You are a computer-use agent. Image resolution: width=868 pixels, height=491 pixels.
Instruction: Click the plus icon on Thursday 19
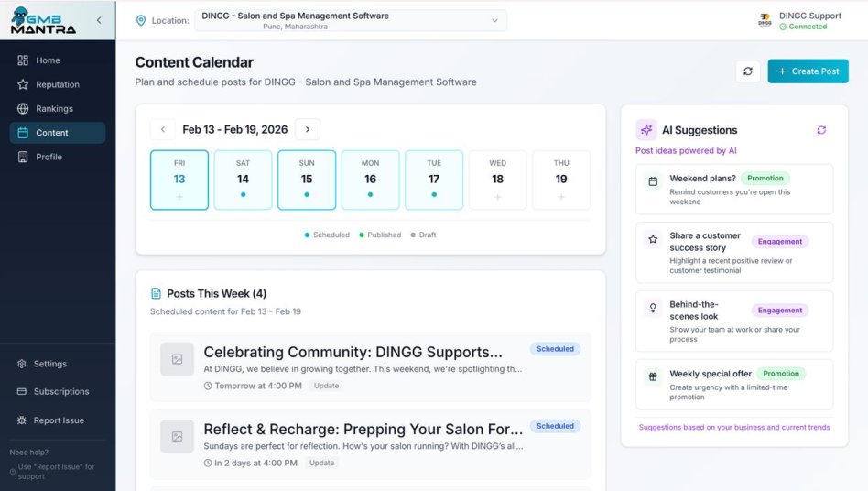point(561,197)
